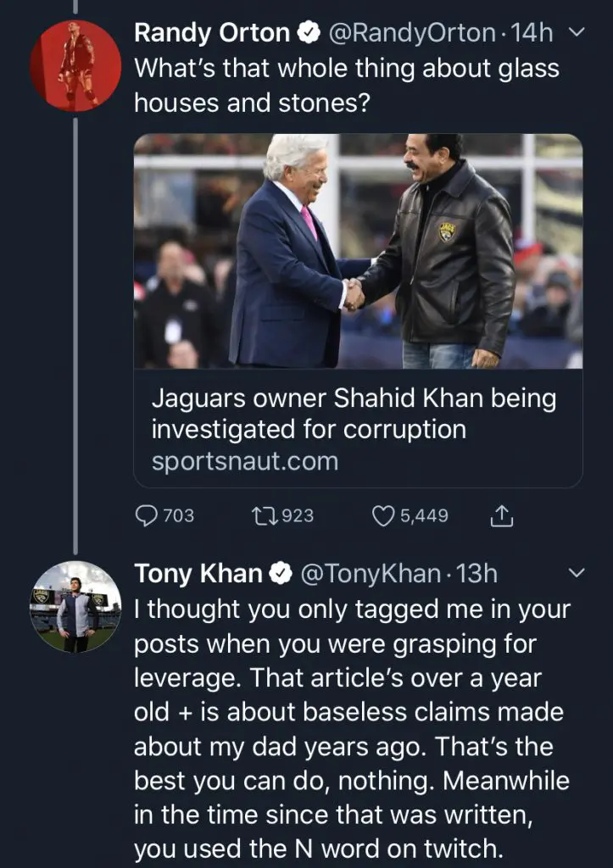Visit the @TonyKhan handle

(x=370, y=574)
